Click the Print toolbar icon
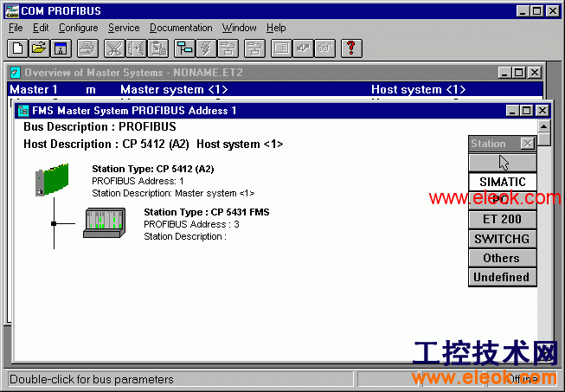This screenshot has height=392, width=565. coord(87,48)
